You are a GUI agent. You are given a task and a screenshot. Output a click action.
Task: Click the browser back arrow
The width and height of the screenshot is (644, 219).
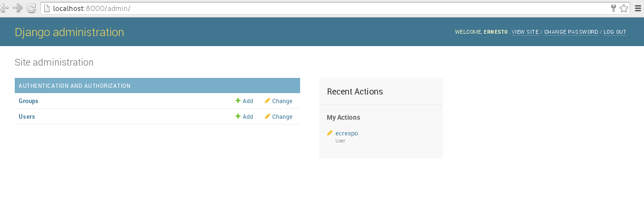click(x=4, y=8)
